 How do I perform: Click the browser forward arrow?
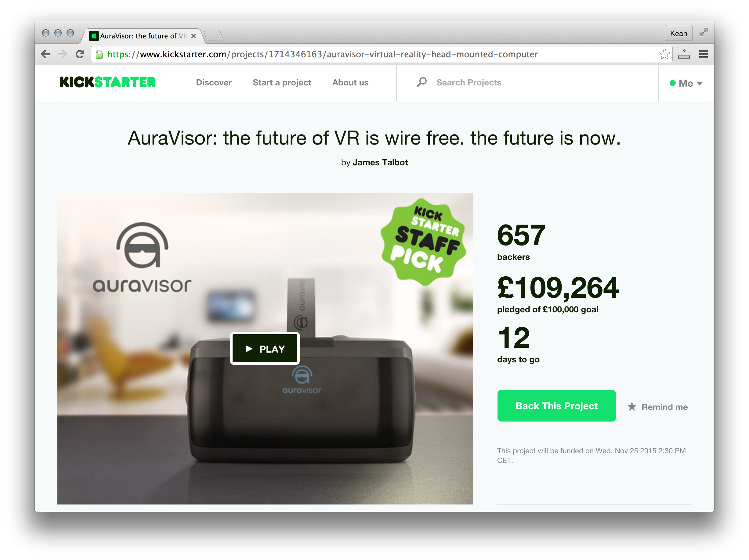point(62,54)
